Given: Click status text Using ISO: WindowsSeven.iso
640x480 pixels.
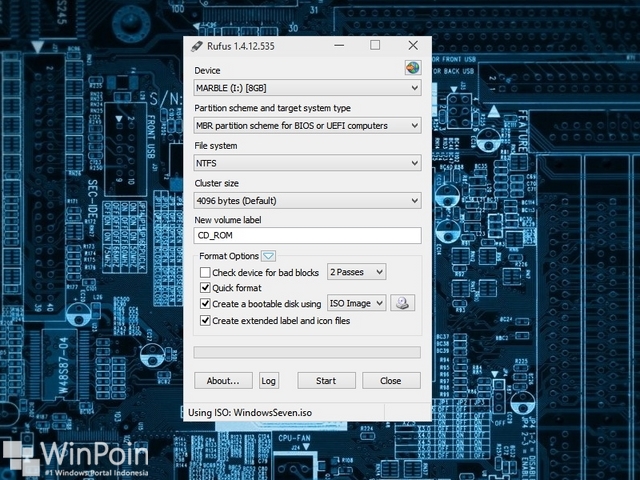Looking at the screenshot, I should point(250,413).
